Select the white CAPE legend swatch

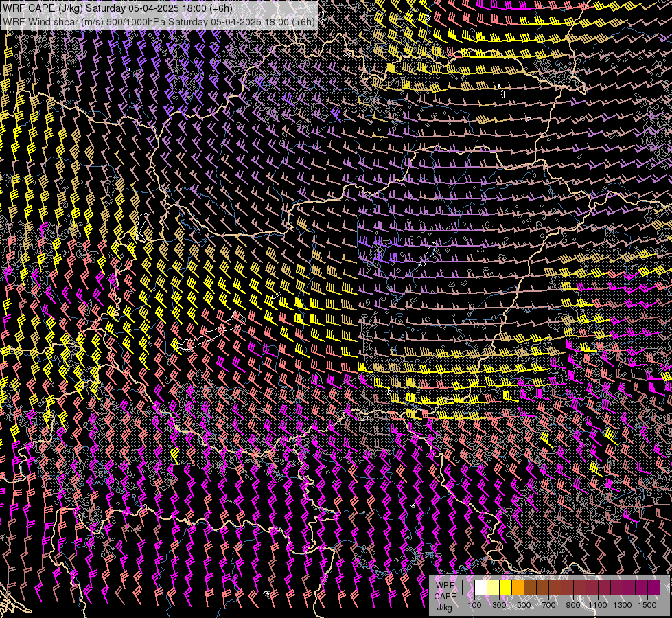pos(481,587)
